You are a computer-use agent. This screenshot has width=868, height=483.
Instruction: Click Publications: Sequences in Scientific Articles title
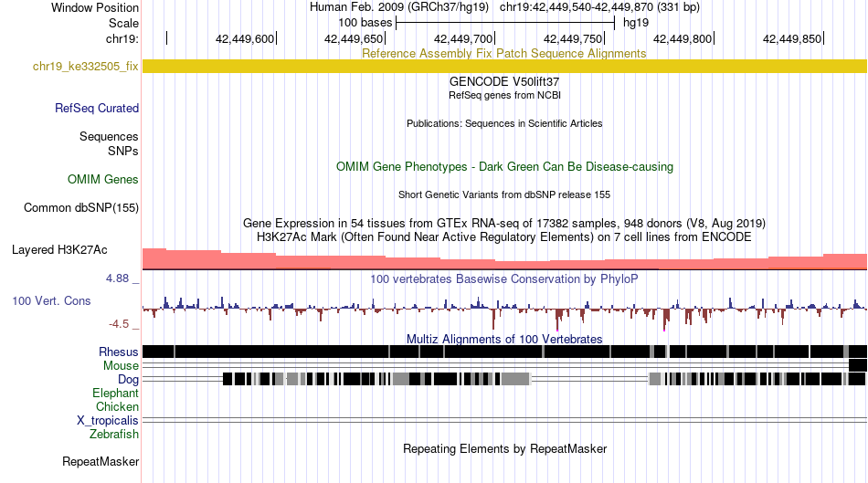(x=504, y=123)
